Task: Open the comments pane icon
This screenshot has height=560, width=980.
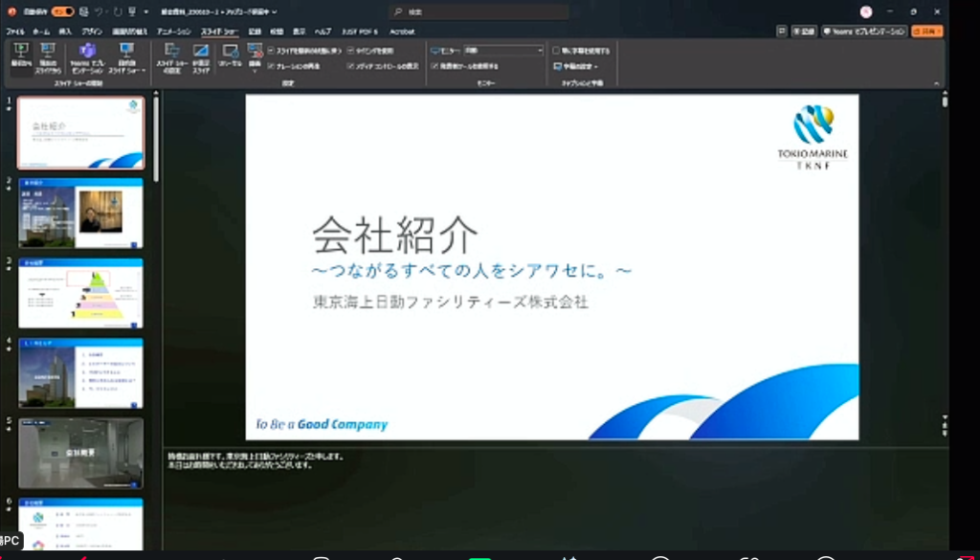Action: 781,31
